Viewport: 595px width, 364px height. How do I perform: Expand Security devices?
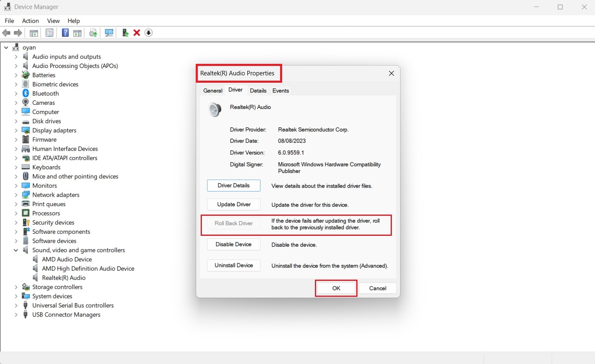point(16,222)
